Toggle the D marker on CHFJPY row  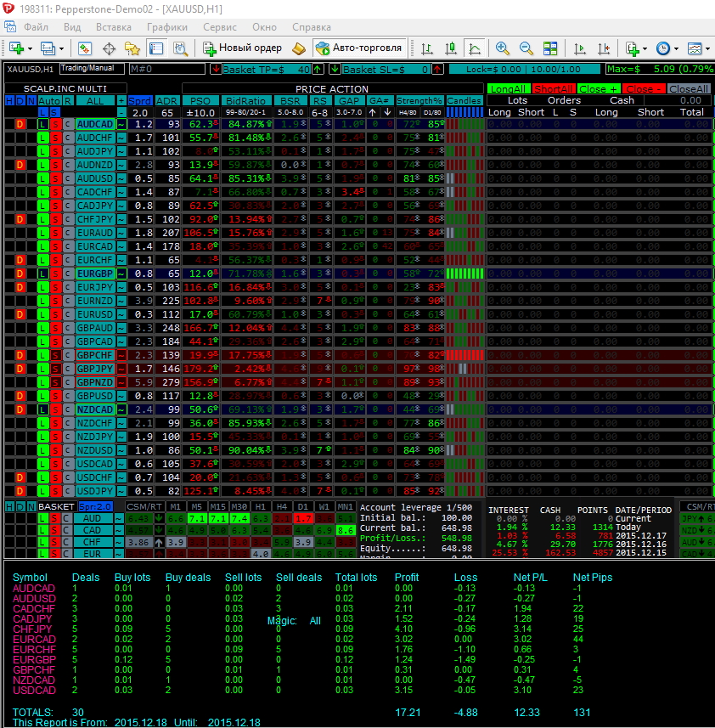click(20, 219)
